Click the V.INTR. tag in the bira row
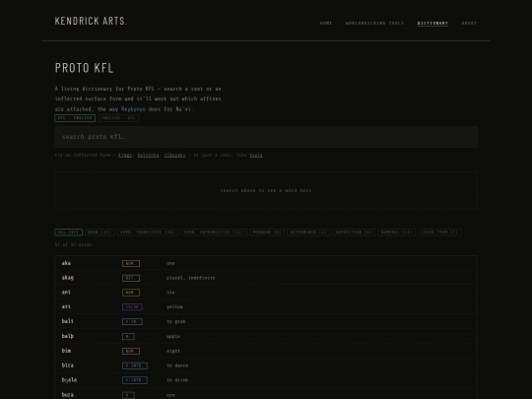532x399 pixels. [x=135, y=366]
